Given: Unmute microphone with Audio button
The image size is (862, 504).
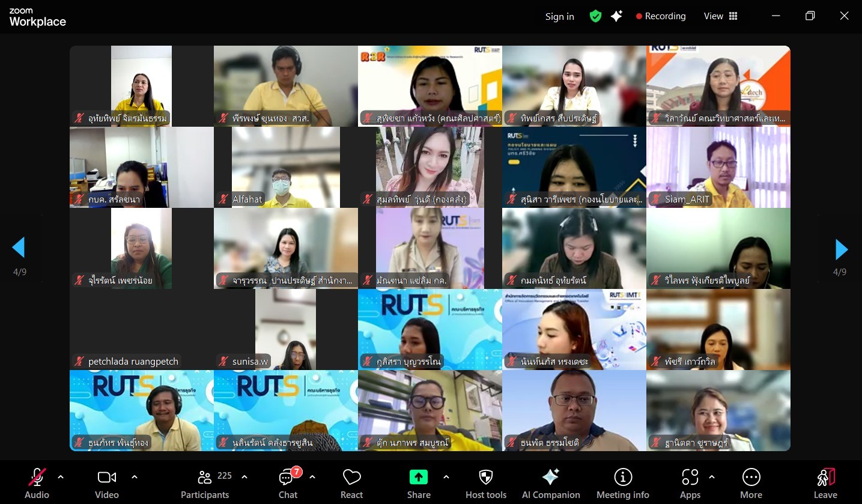Looking at the screenshot, I should point(37,484).
